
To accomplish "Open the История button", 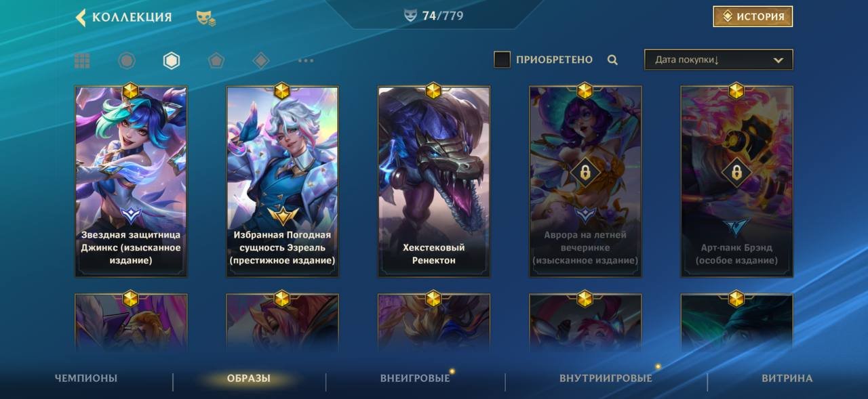I will coord(753,17).
